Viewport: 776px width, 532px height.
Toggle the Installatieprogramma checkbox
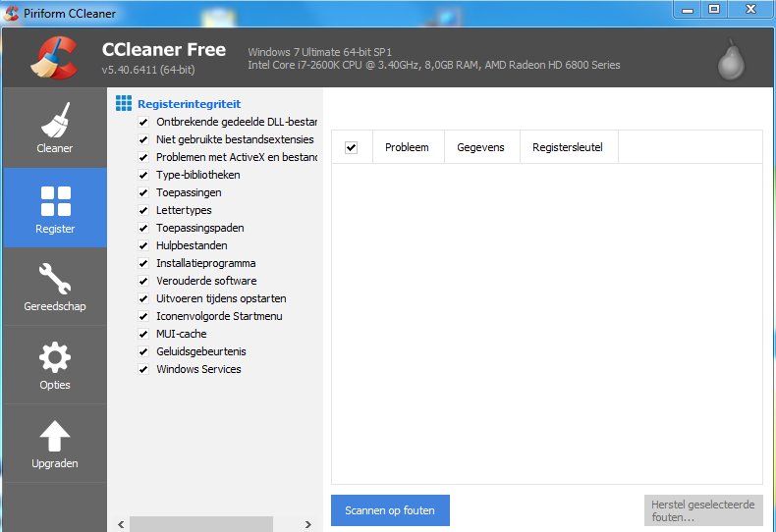[x=143, y=263]
